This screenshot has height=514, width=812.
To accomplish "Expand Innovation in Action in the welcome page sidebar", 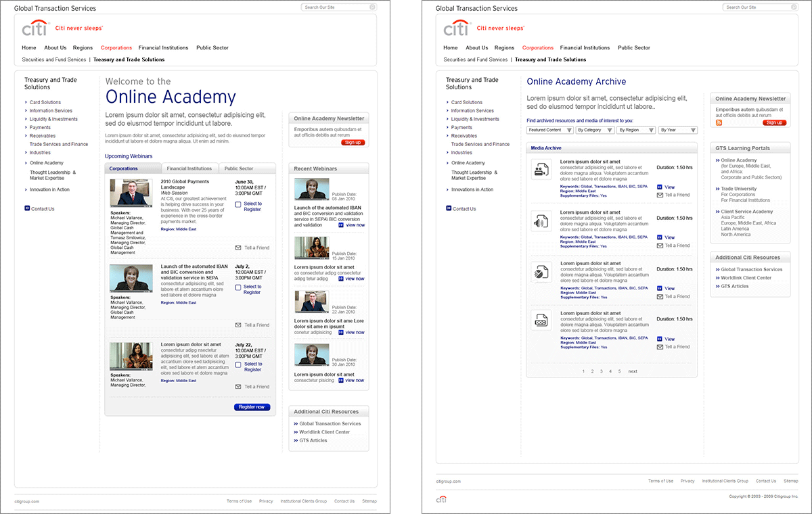I will pyautogui.click(x=47, y=190).
